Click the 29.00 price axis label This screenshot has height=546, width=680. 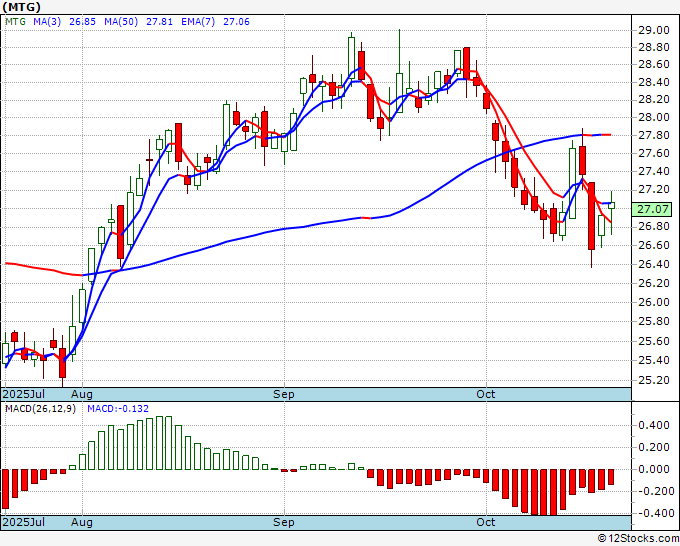(653, 31)
